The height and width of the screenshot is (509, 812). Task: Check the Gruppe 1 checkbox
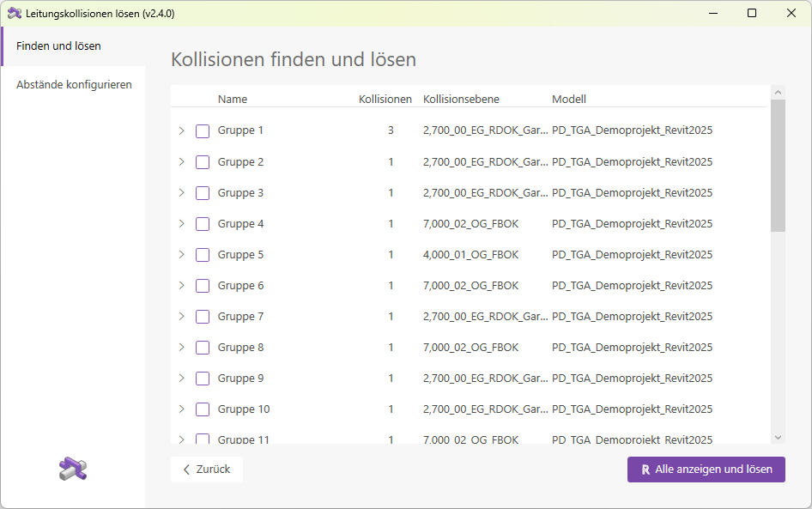(x=203, y=130)
